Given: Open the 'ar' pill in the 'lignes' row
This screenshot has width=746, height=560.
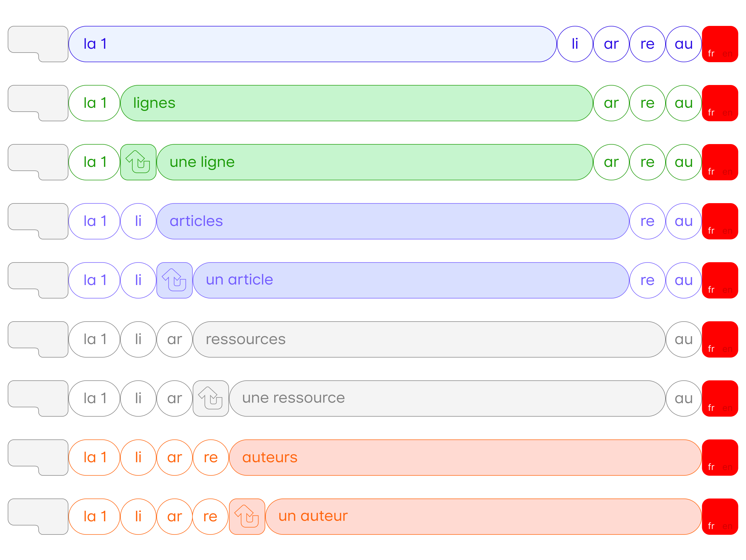Looking at the screenshot, I should coord(611,103).
